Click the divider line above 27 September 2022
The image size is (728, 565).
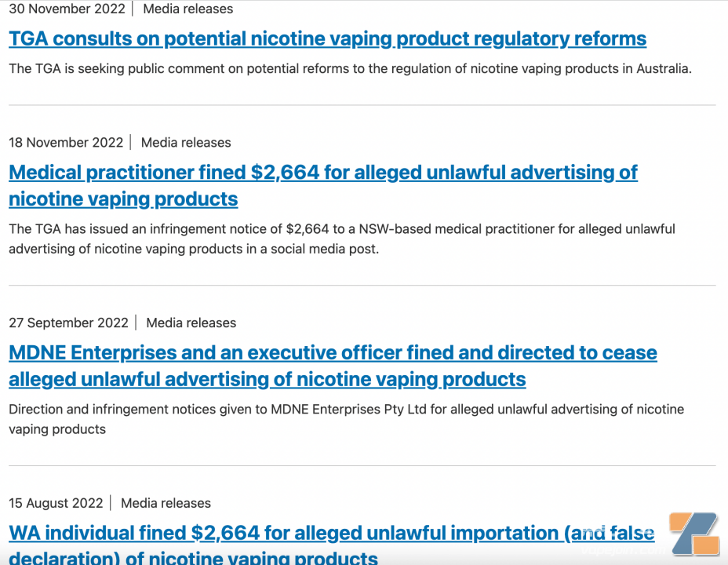pos(362,286)
